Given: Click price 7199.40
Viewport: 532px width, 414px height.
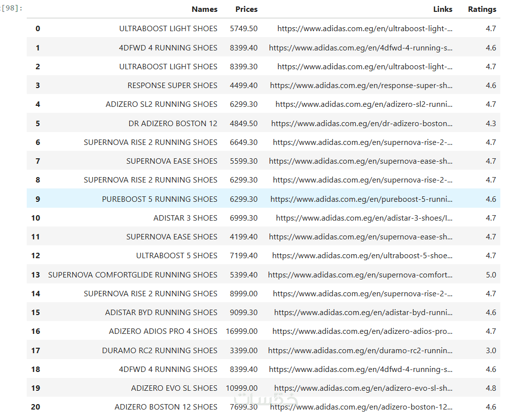Looking at the screenshot, I should pos(243,256).
